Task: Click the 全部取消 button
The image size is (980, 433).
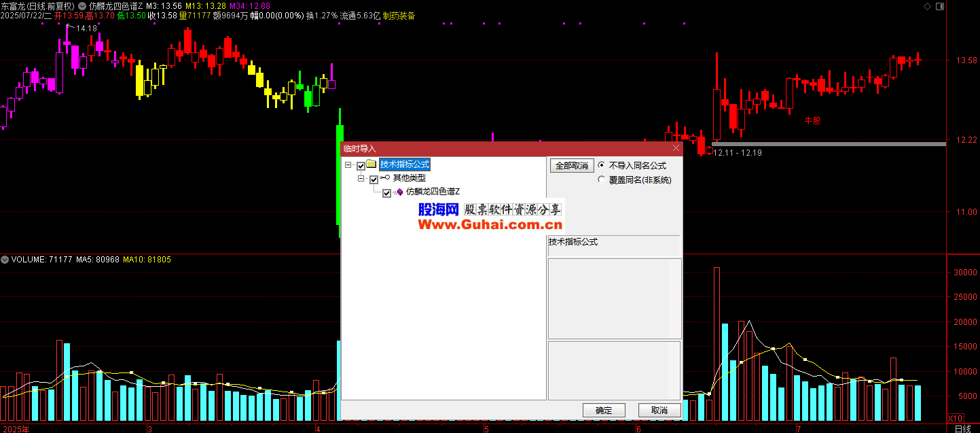Action: pyautogui.click(x=571, y=165)
